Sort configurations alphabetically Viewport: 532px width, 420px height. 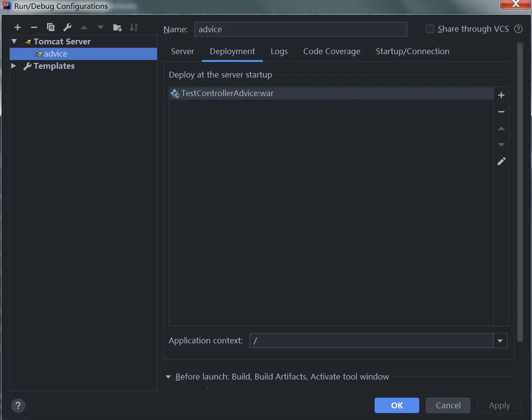134,27
